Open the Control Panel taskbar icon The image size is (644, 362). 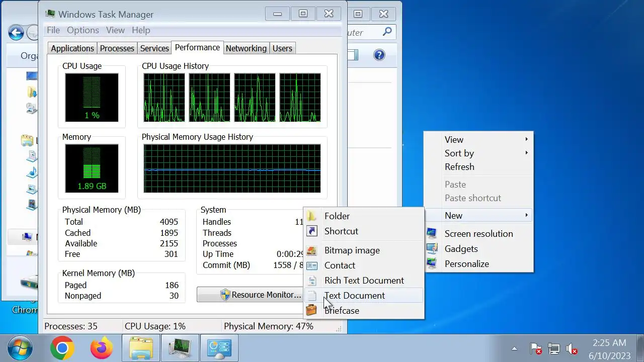click(x=219, y=348)
